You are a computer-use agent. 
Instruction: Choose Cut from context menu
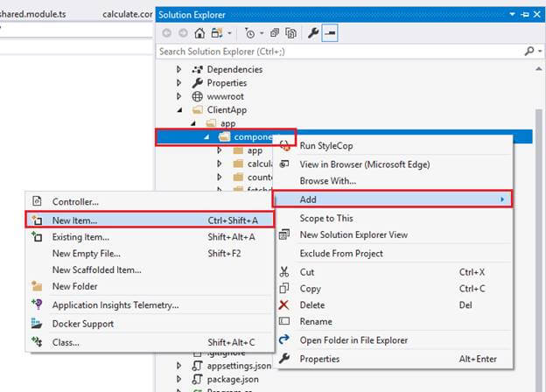pyautogui.click(x=393, y=272)
